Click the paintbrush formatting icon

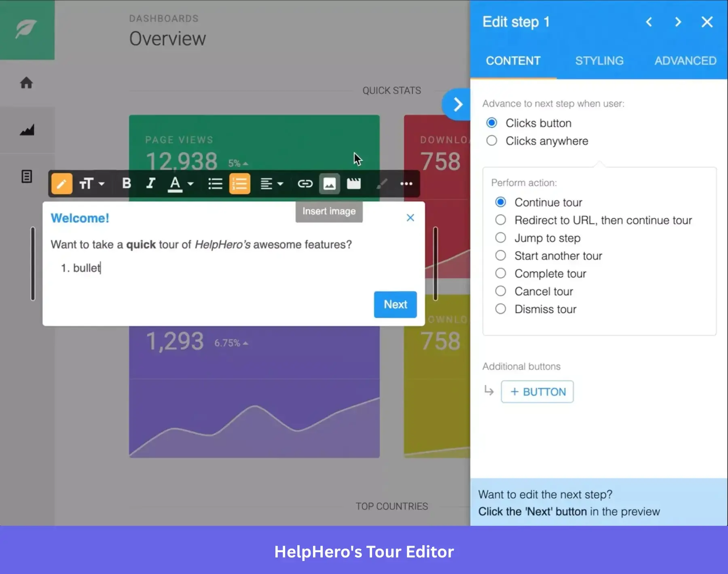[381, 184]
